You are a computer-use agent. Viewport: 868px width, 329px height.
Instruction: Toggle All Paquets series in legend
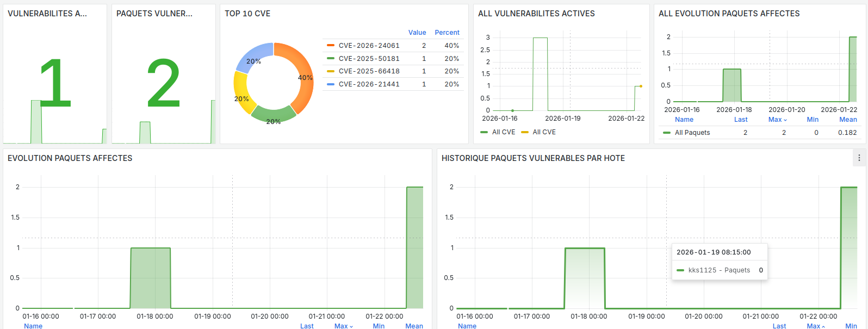tap(692, 133)
